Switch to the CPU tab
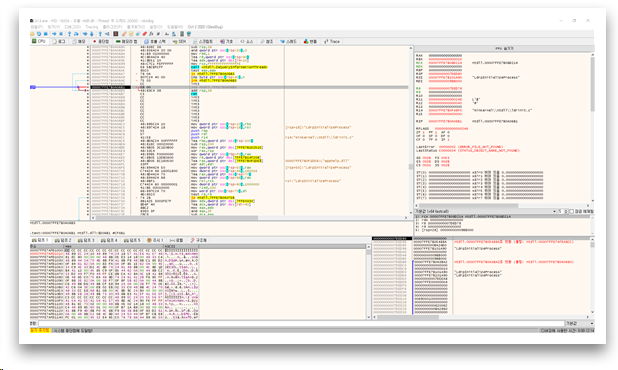Viewport: 618px width, 370px height. 39,41
